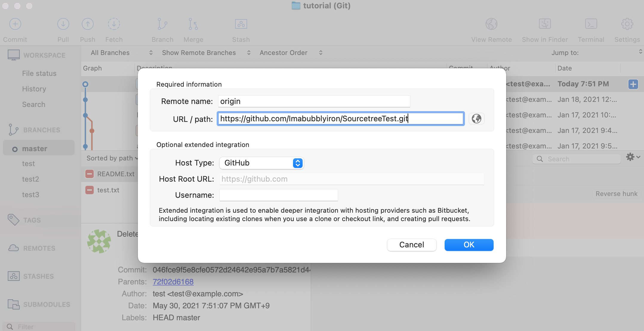The height and width of the screenshot is (331, 644).
Task: Click the Commit toolbar icon
Action: [15, 24]
